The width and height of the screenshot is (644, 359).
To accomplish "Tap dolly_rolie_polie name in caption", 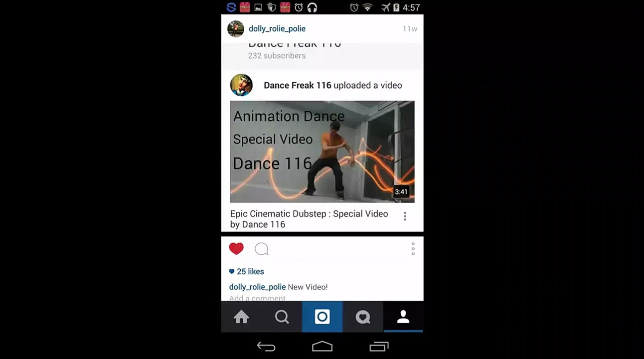I will (x=257, y=287).
